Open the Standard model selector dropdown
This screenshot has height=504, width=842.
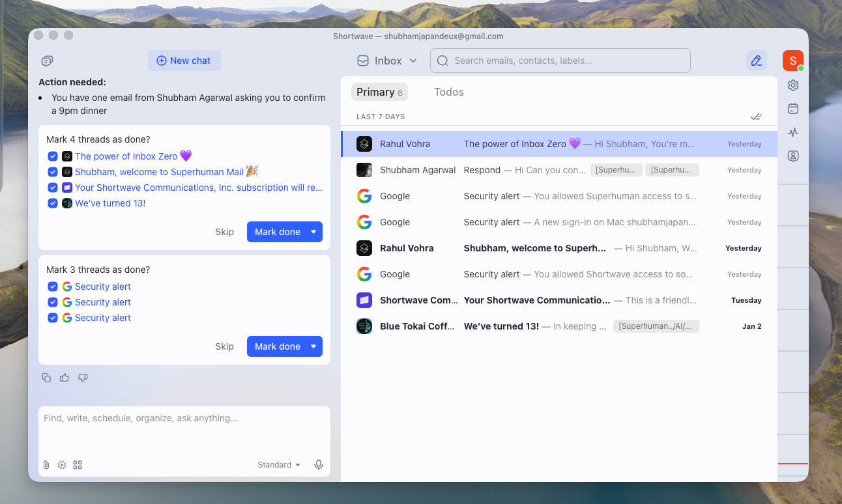278,464
